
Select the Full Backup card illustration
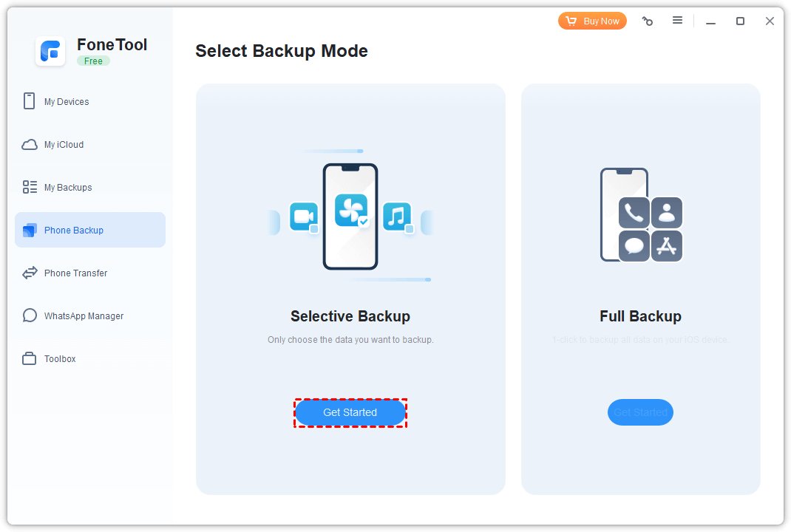[640, 215]
